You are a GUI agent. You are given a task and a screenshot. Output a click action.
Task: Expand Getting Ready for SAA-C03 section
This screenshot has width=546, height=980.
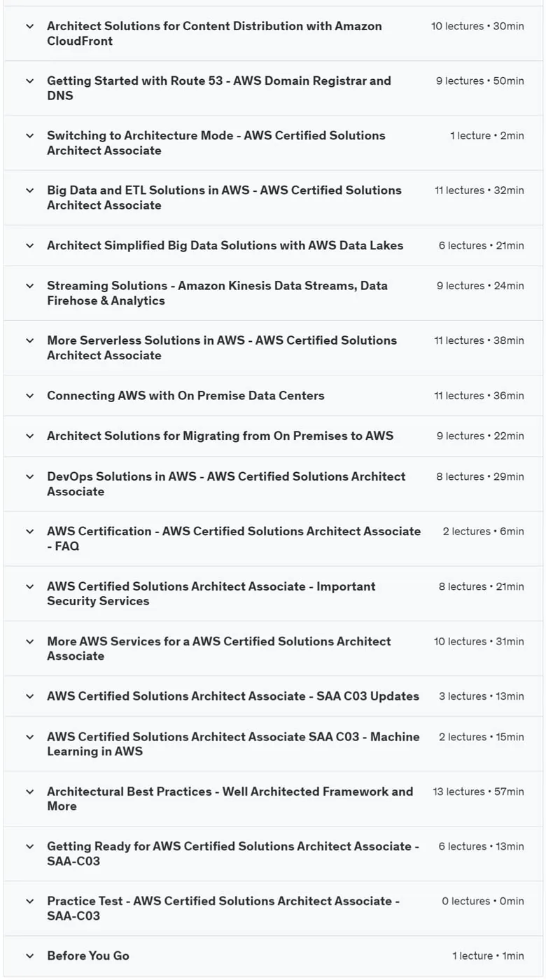pyautogui.click(x=273, y=854)
